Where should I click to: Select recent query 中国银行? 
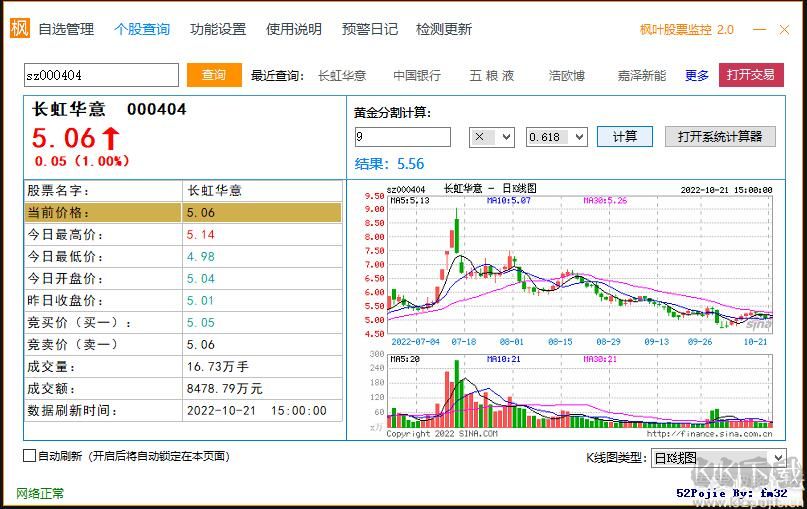pos(417,76)
